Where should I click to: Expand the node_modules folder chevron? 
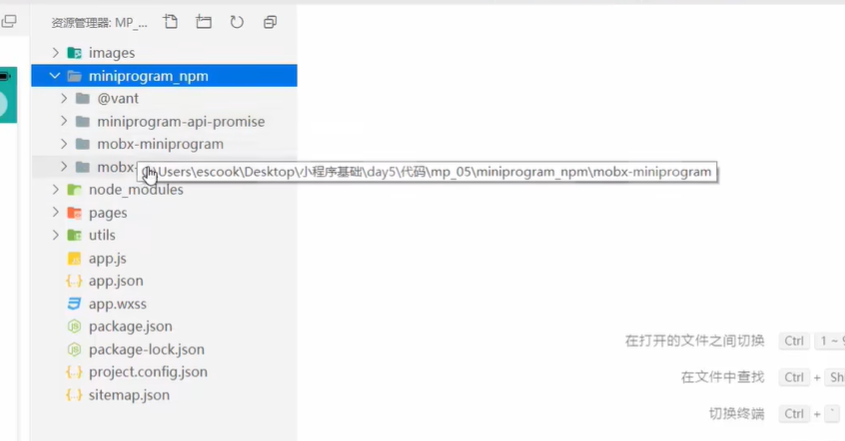point(56,189)
